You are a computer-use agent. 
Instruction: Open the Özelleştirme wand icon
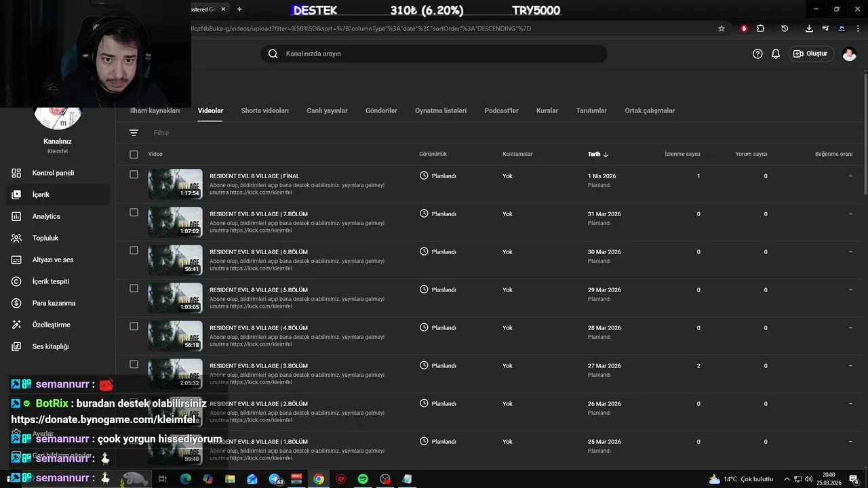16,325
